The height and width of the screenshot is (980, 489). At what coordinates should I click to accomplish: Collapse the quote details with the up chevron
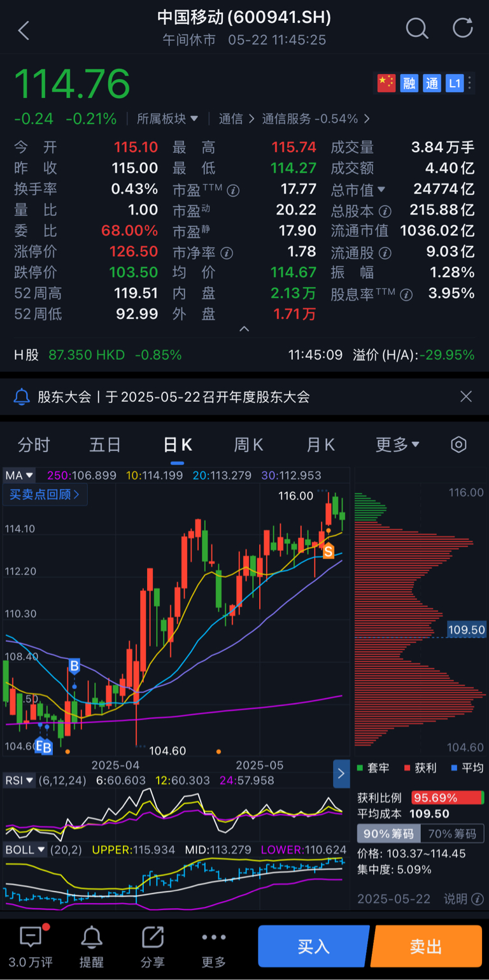tap(244, 329)
